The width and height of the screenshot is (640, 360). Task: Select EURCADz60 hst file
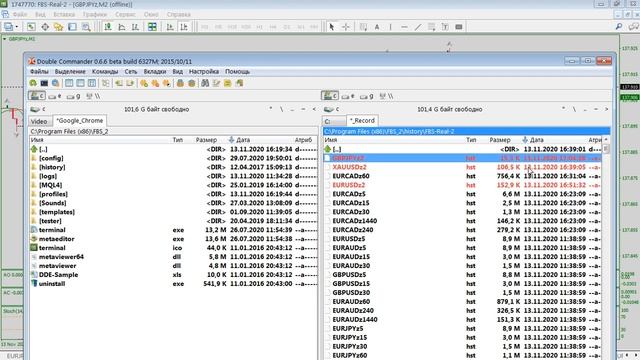coord(462,176)
